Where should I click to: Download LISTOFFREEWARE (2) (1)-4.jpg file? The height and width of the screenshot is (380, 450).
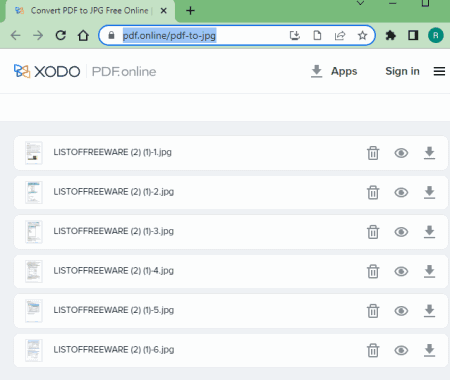[x=429, y=271]
